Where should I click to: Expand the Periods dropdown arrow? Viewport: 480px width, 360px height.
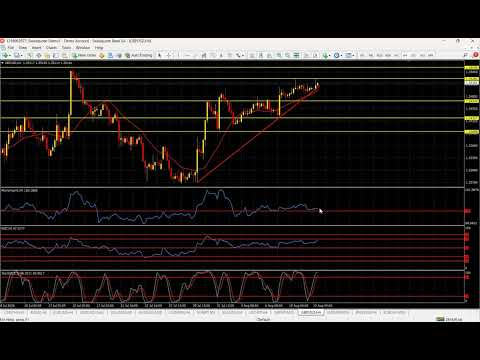pyautogui.click(x=342, y=55)
